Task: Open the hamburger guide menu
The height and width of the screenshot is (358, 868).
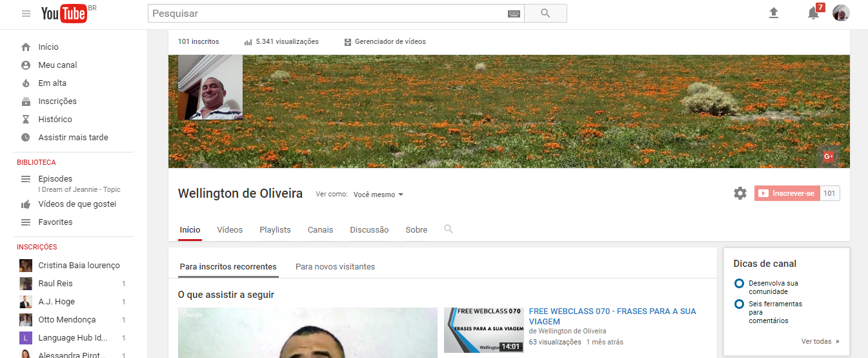Action: 26,14
